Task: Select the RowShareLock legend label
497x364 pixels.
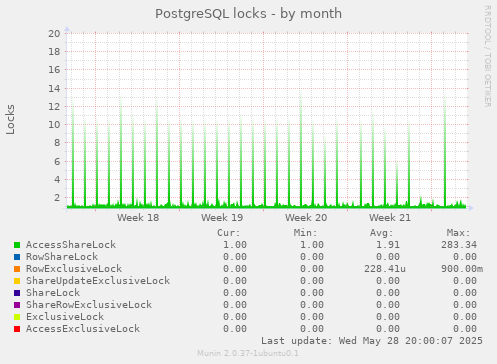Action: [62, 257]
